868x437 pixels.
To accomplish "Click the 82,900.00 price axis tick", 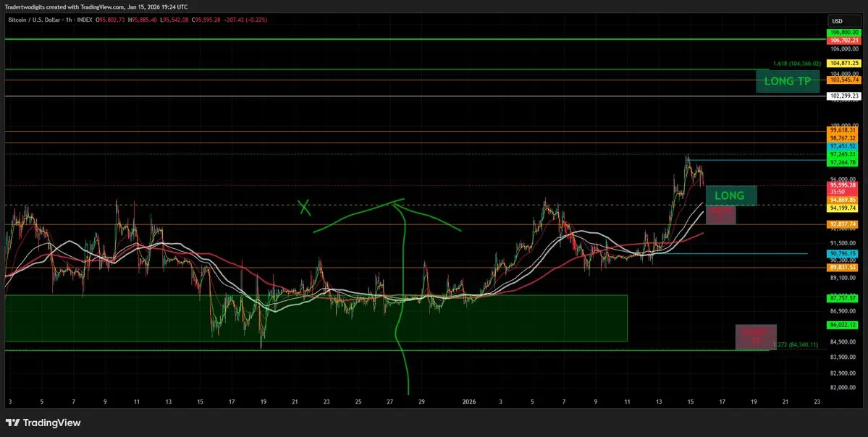I will (843, 375).
